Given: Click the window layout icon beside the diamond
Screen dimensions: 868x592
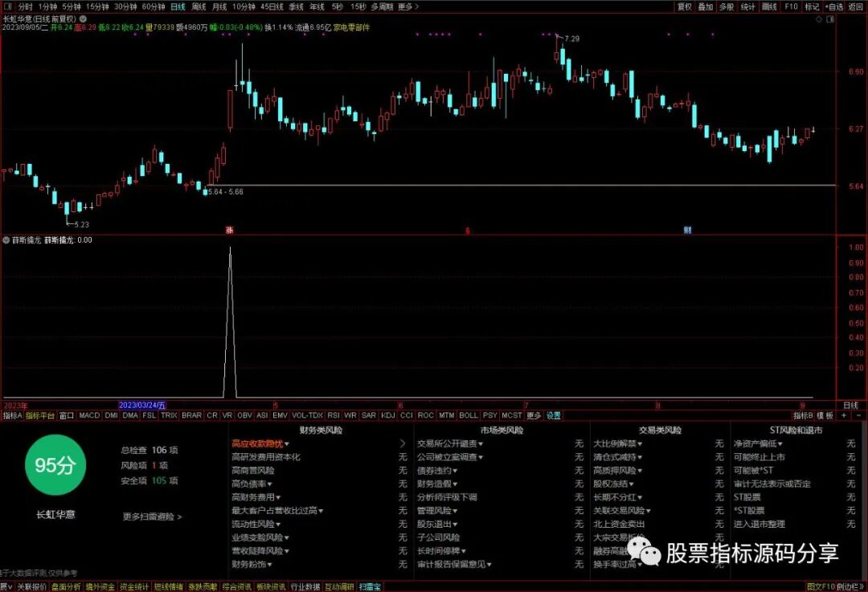Looking at the screenshot, I should (830, 18).
